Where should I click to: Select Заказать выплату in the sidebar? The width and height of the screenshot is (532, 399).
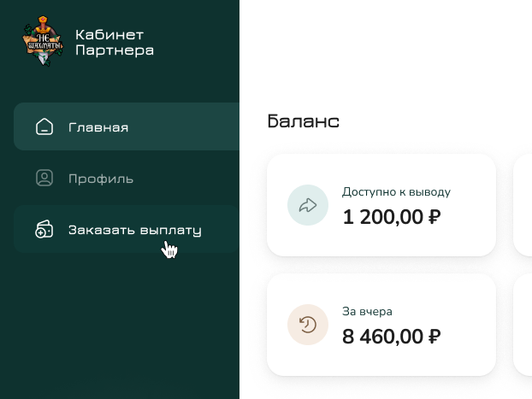134,230
